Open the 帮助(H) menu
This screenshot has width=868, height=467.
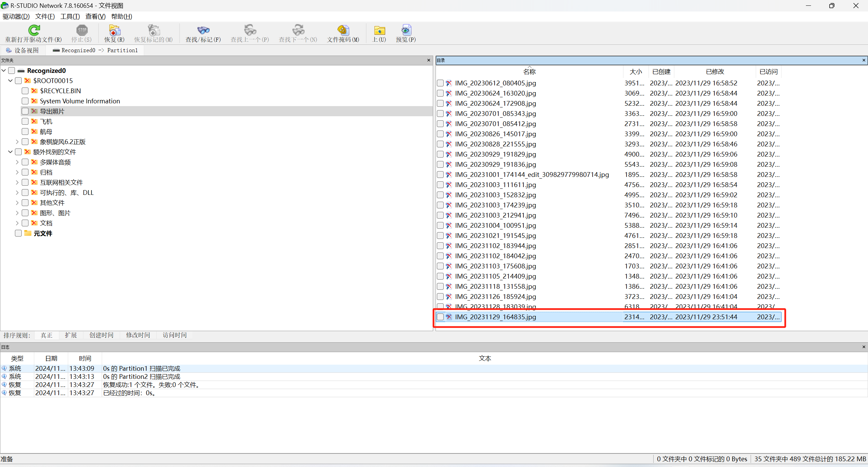point(121,17)
